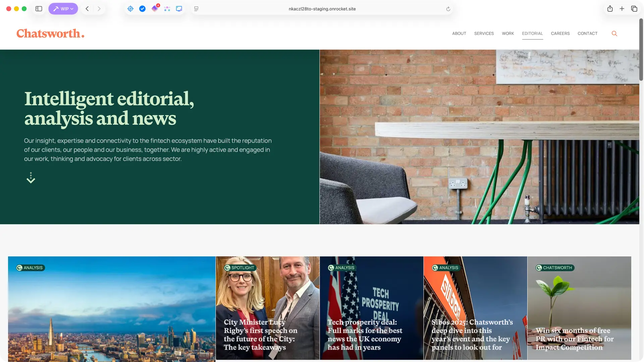Open the WIP tab group dropdown
644x362 pixels.
pyautogui.click(x=63, y=9)
